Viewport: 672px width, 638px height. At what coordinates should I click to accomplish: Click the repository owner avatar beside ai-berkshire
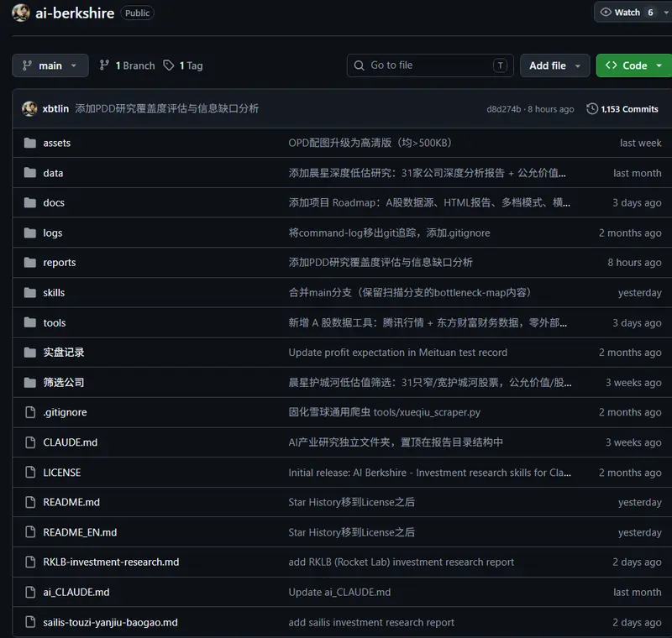pyautogui.click(x=20, y=13)
